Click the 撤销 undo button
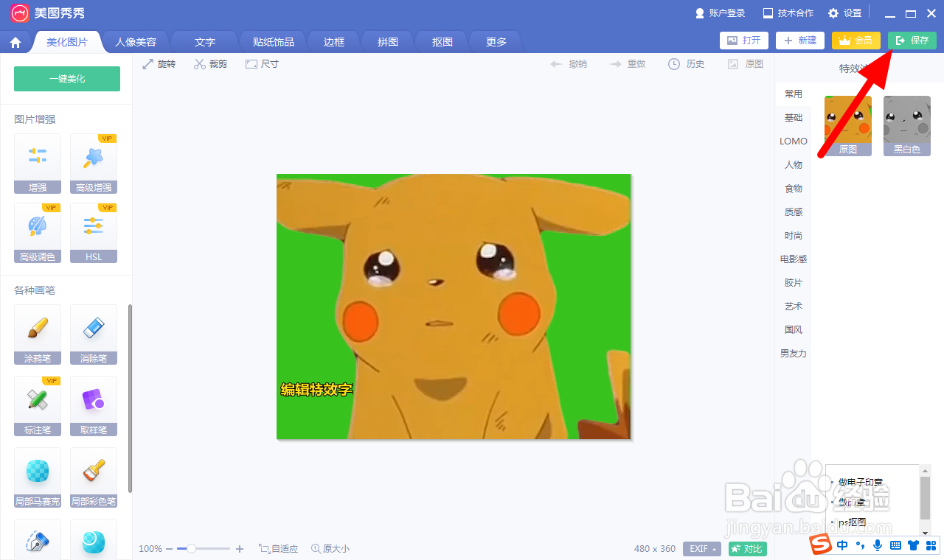This screenshot has height=560, width=944. pyautogui.click(x=569, y=64)
